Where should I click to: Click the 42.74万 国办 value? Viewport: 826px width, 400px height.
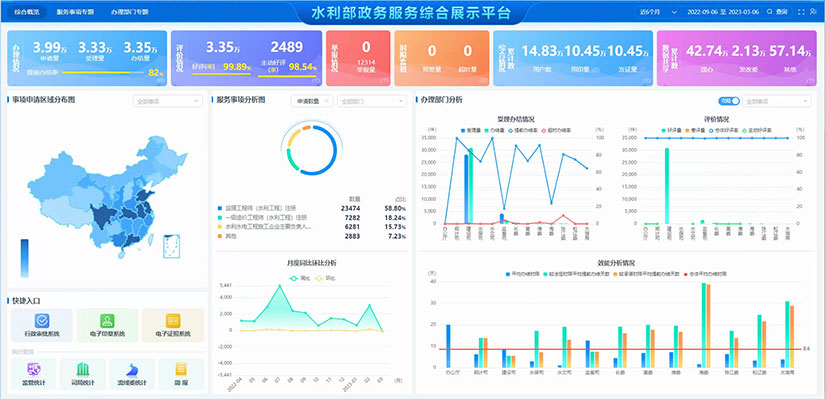[707, 51]
